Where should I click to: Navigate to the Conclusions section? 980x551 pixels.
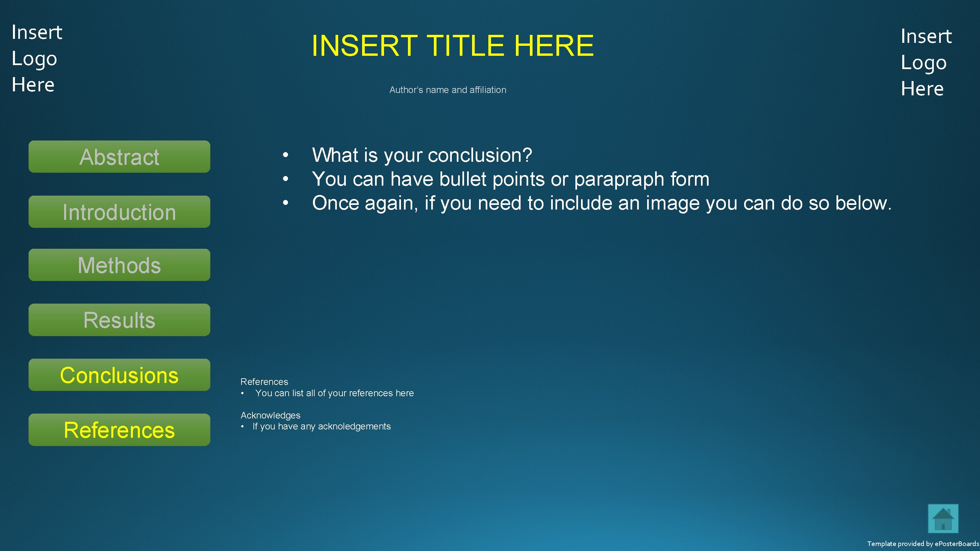119,374
